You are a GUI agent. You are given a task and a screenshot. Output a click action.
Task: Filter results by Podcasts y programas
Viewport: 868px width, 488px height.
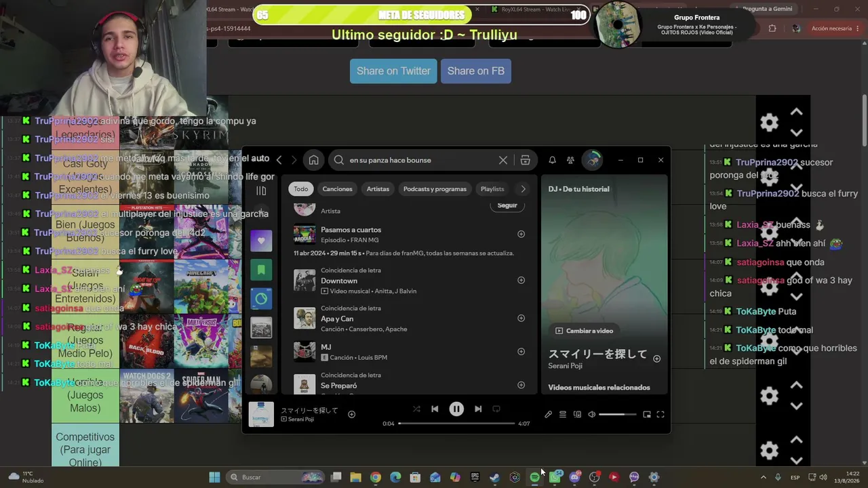(x=435, y=189)
